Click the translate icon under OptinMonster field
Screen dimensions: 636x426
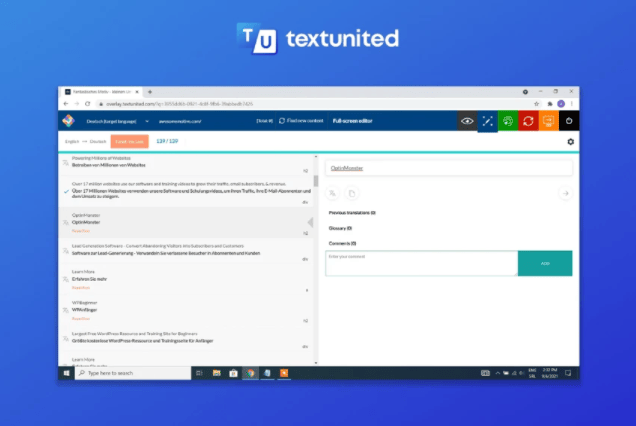click(x=332, y=193)
